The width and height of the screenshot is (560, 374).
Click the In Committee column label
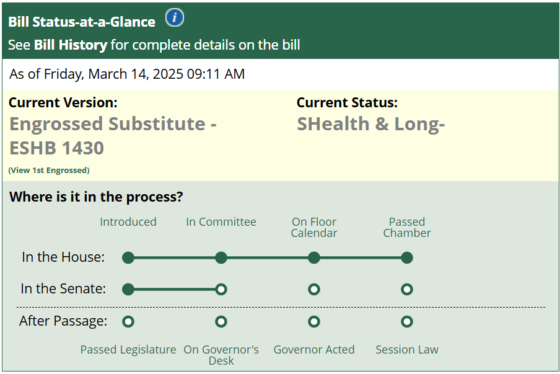coord(221,222)
